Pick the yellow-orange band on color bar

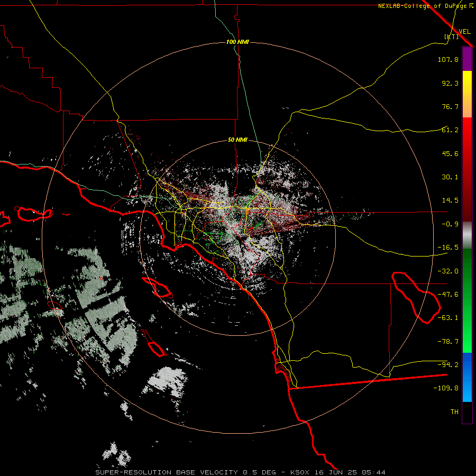467,94
